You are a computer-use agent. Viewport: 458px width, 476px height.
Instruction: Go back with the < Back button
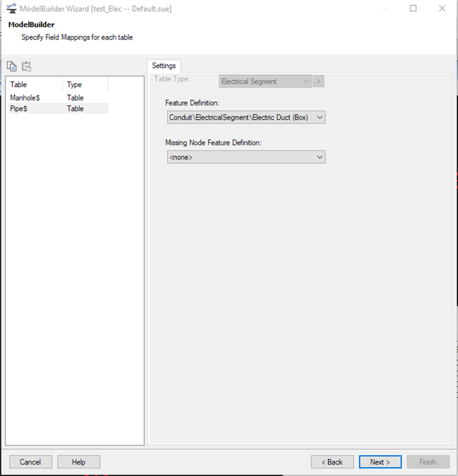coord(332,462)
